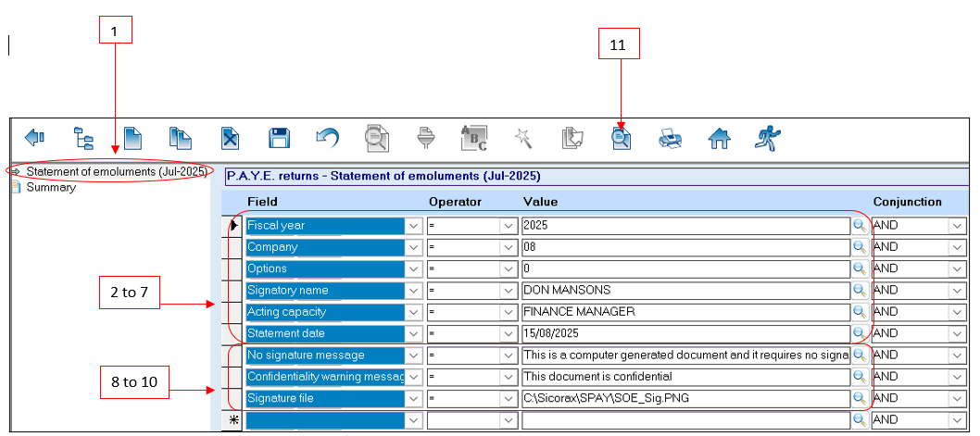Go to home via the house icon
This screenshot has height=436, width=980.
[719, 138]
